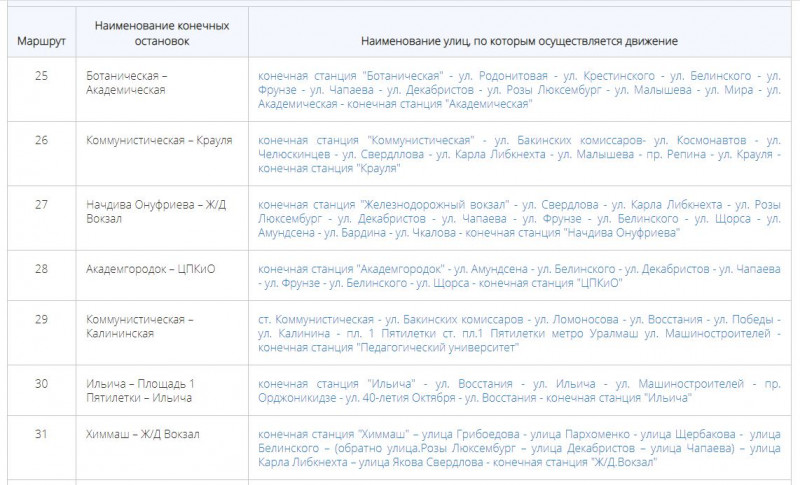Open route 26 street list via Бакинских комиссаров

click(x=518, y=154)
